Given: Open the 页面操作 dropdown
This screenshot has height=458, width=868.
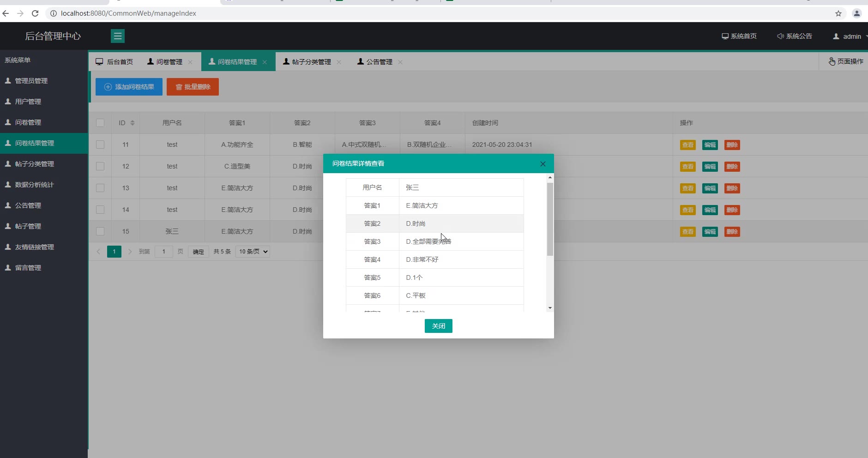Looking at the screenshot, I should [845, 61].
